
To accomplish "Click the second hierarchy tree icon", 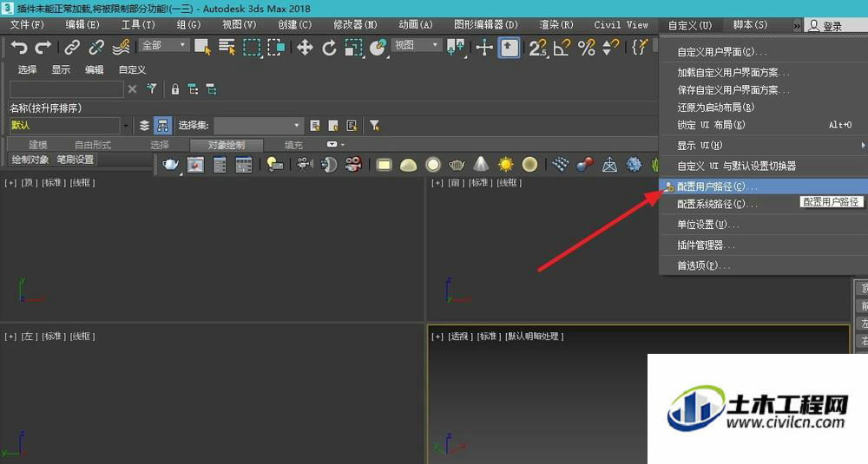I will (212, 89).
